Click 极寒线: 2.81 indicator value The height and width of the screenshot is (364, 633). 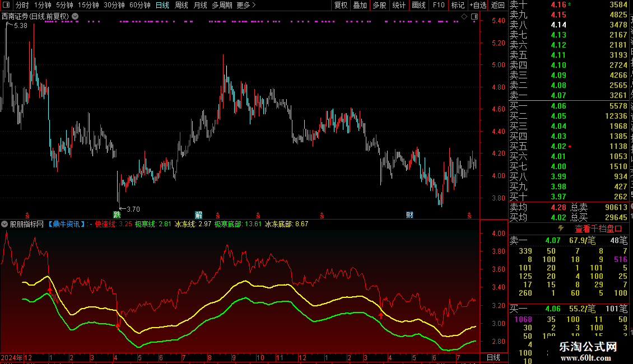pyautogui.click(x=153, y=224)
